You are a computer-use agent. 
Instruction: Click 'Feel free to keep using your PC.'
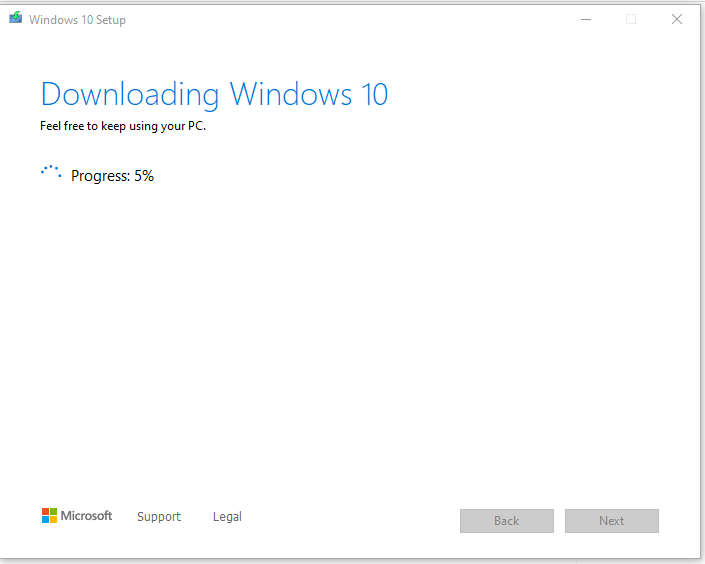click(123, 126)
